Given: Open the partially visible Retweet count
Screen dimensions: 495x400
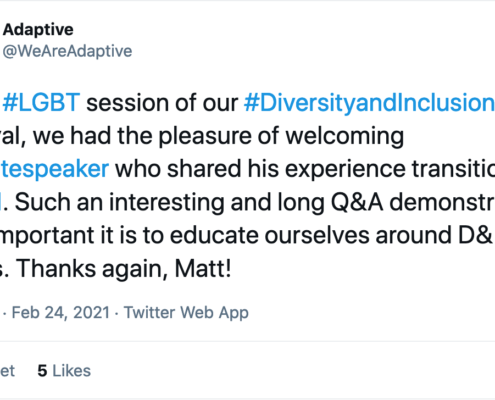Looking at the screenshot, I should pyautogui.click(x=7, y=371).
